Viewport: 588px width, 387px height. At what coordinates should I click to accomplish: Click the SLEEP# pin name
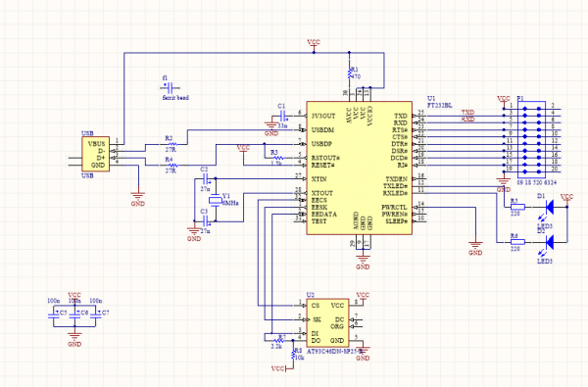(397, 221)
